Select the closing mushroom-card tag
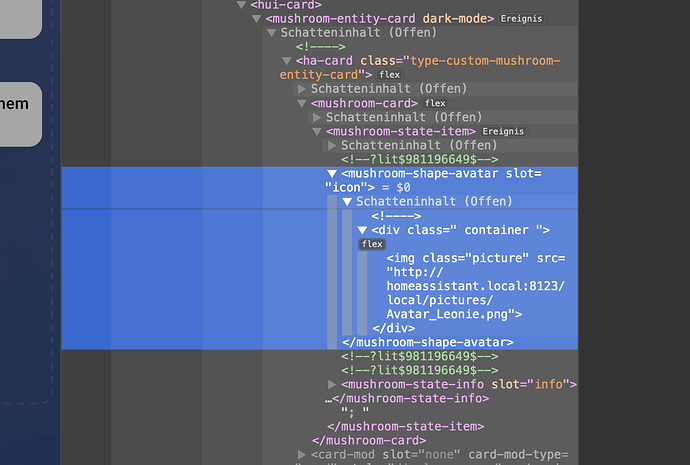Screen dimensions: 690x465 (x=368, y=440)
